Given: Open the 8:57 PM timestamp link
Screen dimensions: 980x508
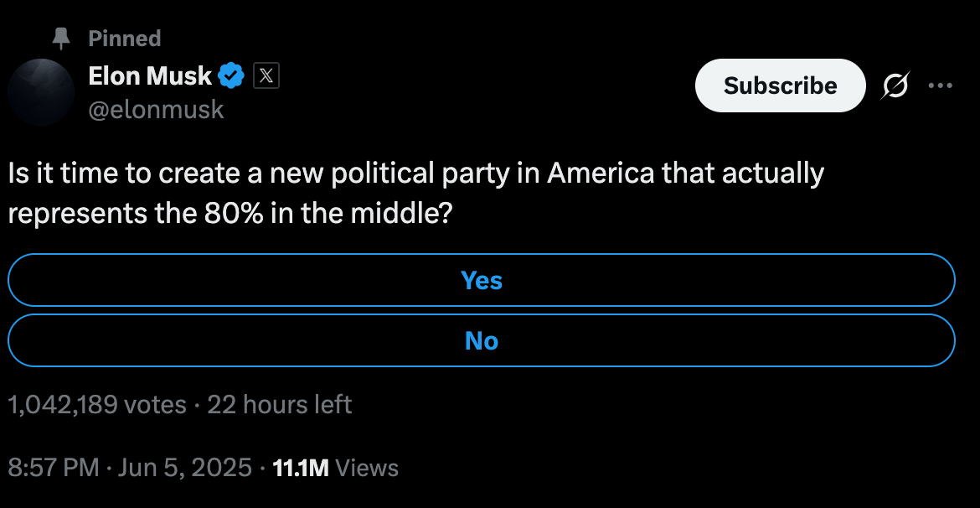Looking at the screenshot, I should [54, 467].
